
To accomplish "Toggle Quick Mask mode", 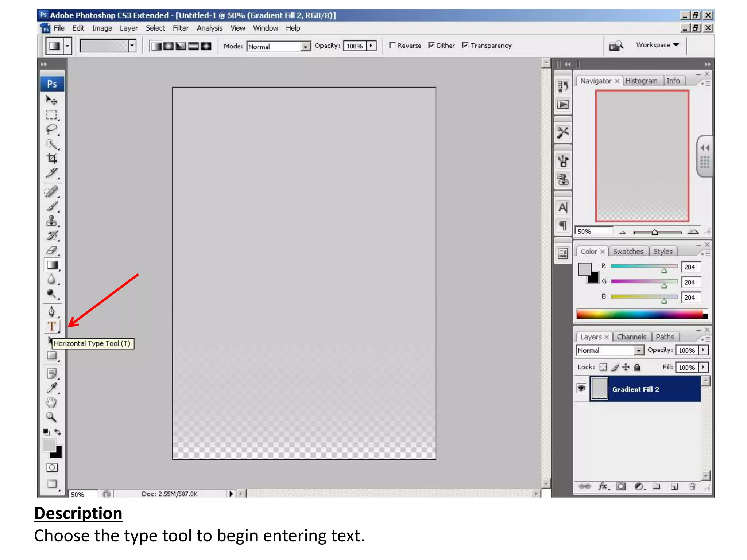I will (52, 468).
